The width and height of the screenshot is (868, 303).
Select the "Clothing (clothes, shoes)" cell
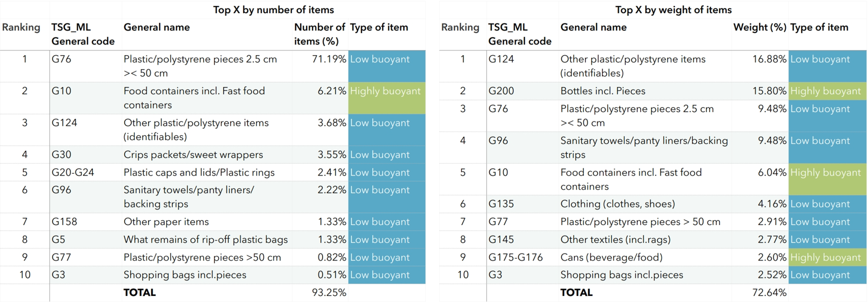617,204
